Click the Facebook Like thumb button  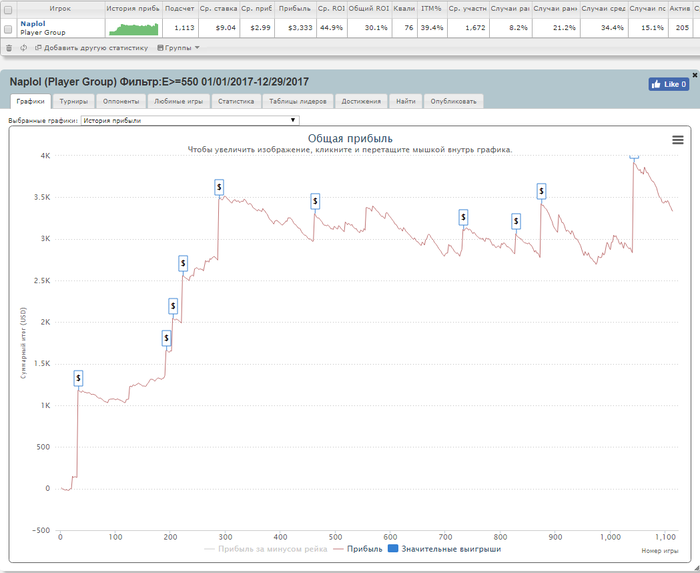(669, 84)
